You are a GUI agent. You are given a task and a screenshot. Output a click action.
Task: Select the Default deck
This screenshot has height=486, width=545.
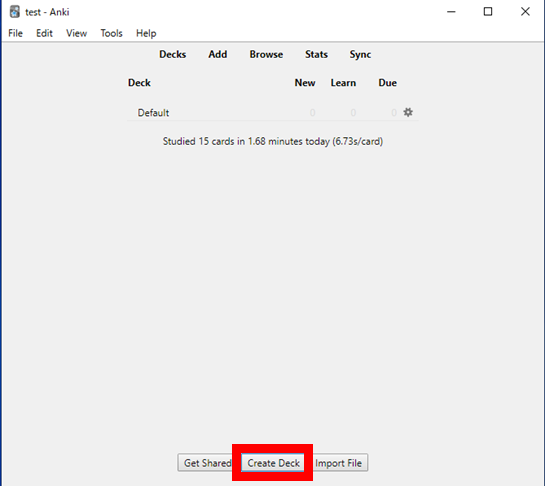coord(153,113)
